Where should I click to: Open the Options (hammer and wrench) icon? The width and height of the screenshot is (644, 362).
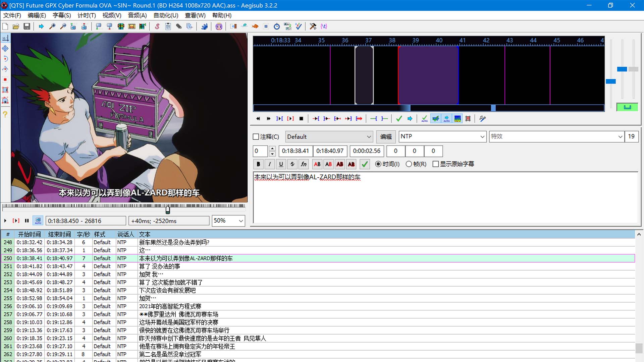click(x=313, y=26)
